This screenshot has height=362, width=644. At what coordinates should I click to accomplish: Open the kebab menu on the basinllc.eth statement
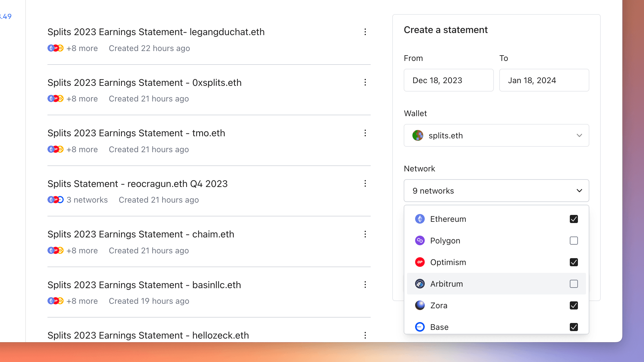pos(365,285)
